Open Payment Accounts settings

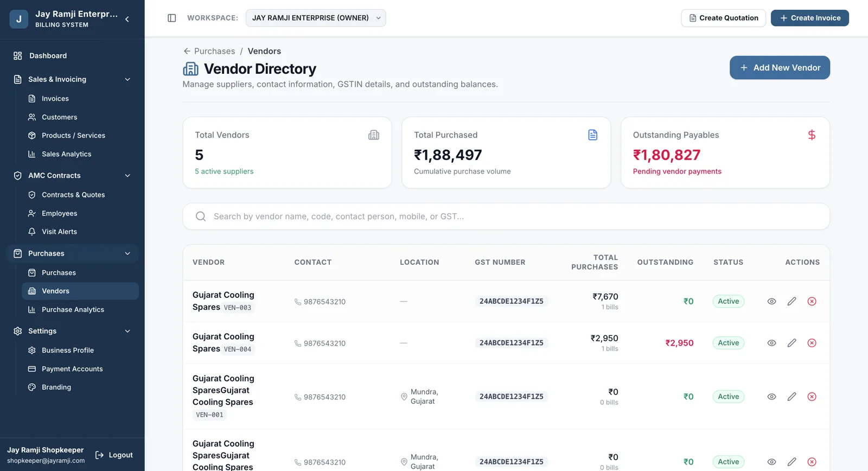coord(80,369)
